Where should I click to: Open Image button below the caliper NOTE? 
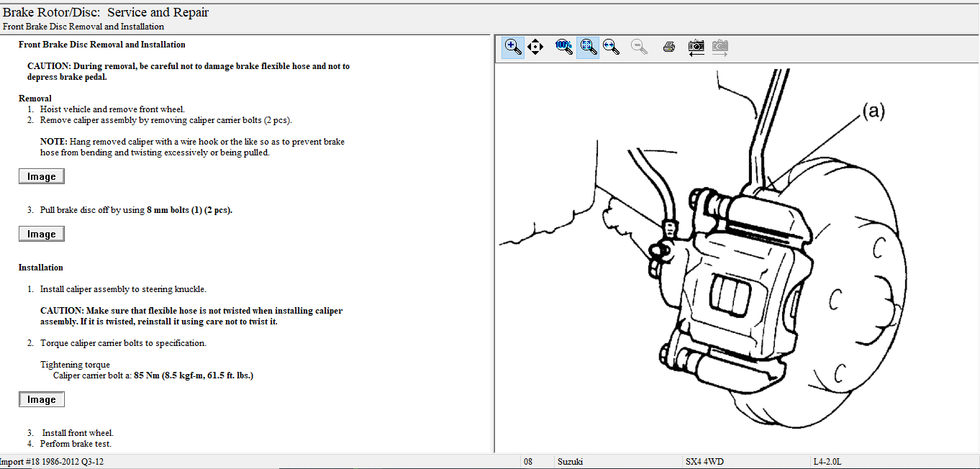42,176
